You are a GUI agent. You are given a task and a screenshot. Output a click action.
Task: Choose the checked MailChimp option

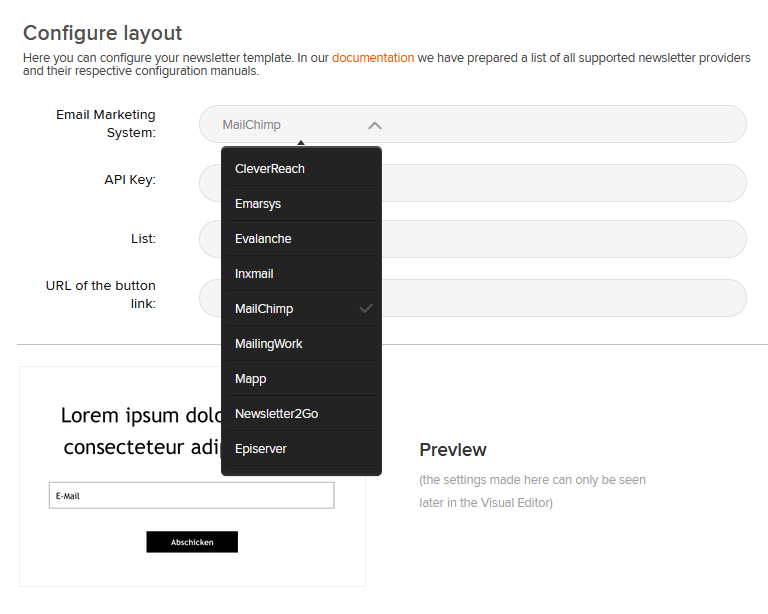coord(301,309)
